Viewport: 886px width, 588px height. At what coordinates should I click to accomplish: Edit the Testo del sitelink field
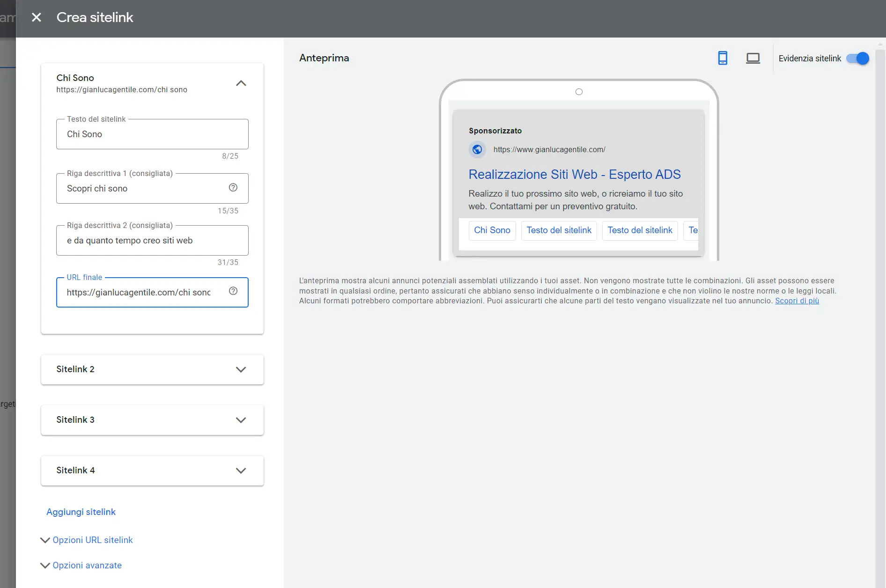(152, 134)
